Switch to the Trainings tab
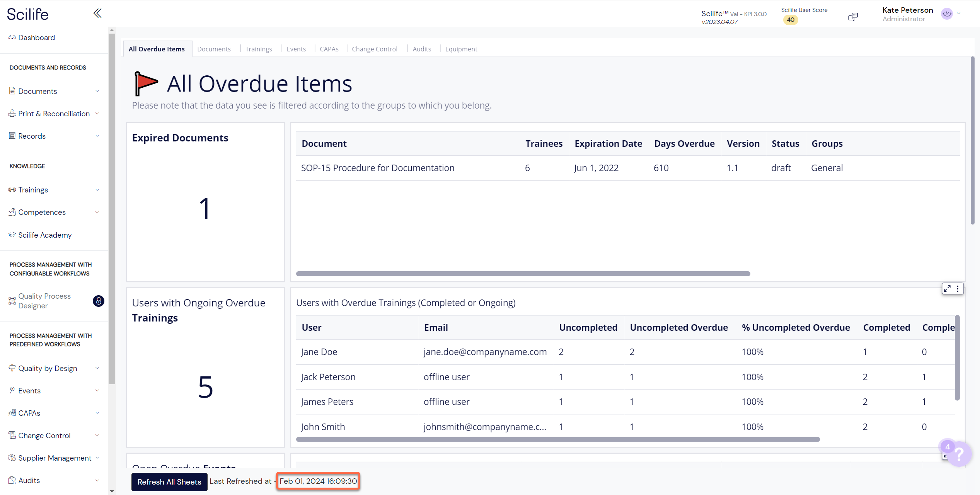980x495 pixels. tap(259, 49)
